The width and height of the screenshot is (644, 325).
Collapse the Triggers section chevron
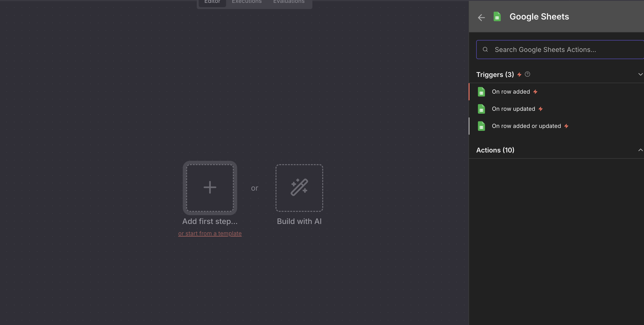click(x=640, y=74)
